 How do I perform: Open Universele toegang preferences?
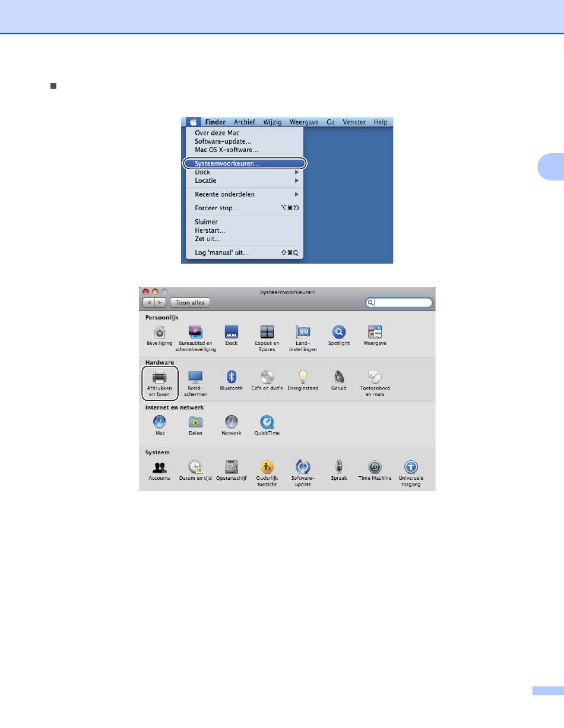click(410, 473)
